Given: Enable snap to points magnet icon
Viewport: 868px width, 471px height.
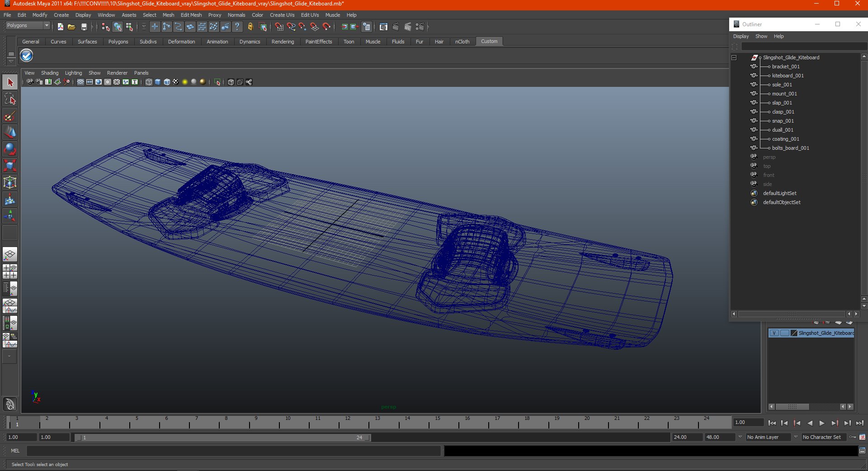Looking at the screenshot, I should (302, 27).
